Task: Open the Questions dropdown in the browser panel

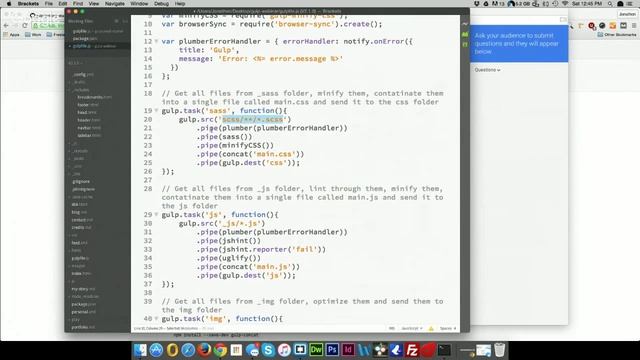Action: point(487,70)
